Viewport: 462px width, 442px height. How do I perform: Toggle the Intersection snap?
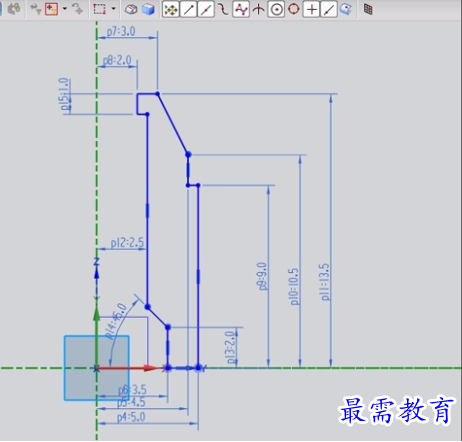click(x=258, y=10)
